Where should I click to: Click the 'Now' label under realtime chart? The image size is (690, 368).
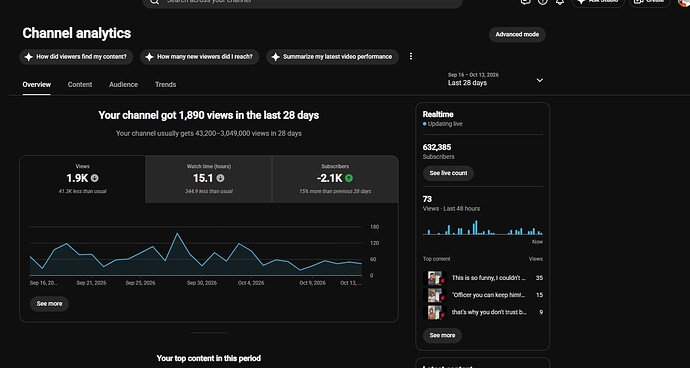click(537, 242)
